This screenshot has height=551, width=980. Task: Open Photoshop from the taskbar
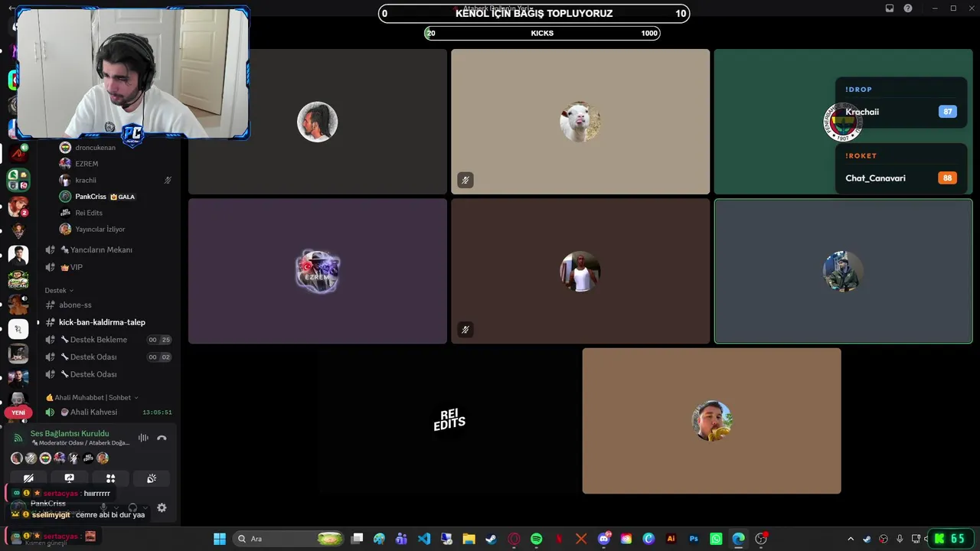694,539
